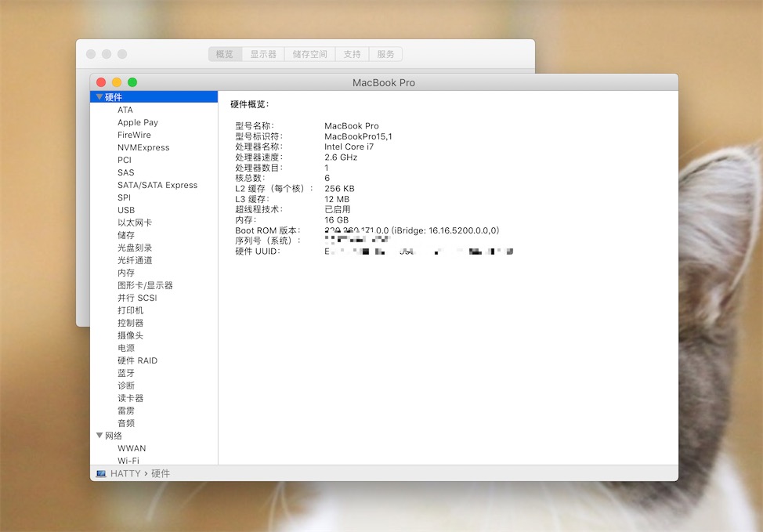Select 光纤通道 in the sidebar
Screen dimensions: 763x532
pos(135,260)
